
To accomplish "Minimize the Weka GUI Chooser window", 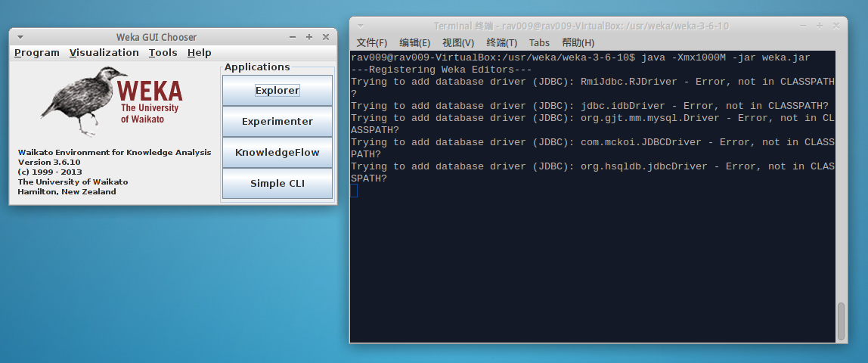I will pyautogui.click(x=293, y=37).
